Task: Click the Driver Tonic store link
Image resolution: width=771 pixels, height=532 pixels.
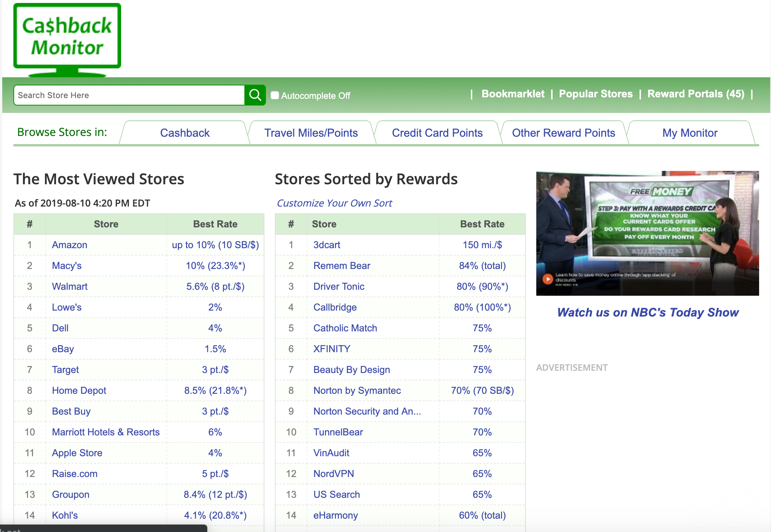Action: pos(339,286)
